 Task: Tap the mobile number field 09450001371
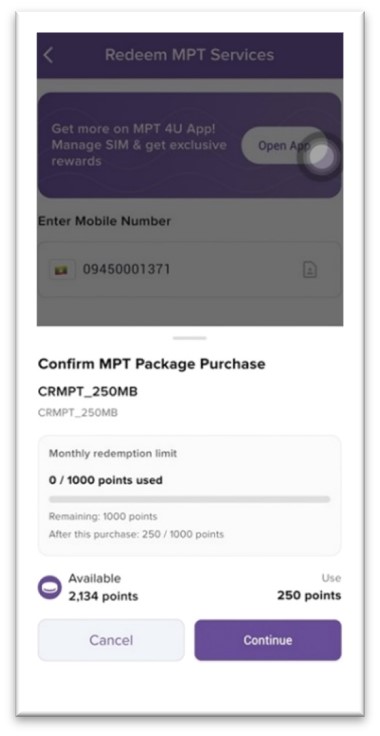pyautogui.click(x=190, y=269)
